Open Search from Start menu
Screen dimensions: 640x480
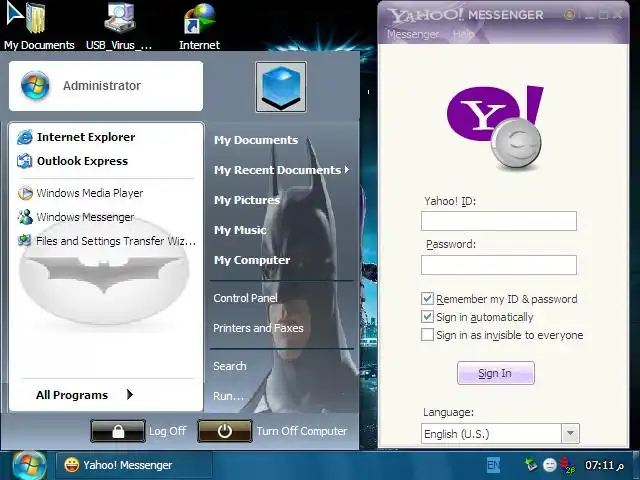click(x=229, y=366)
